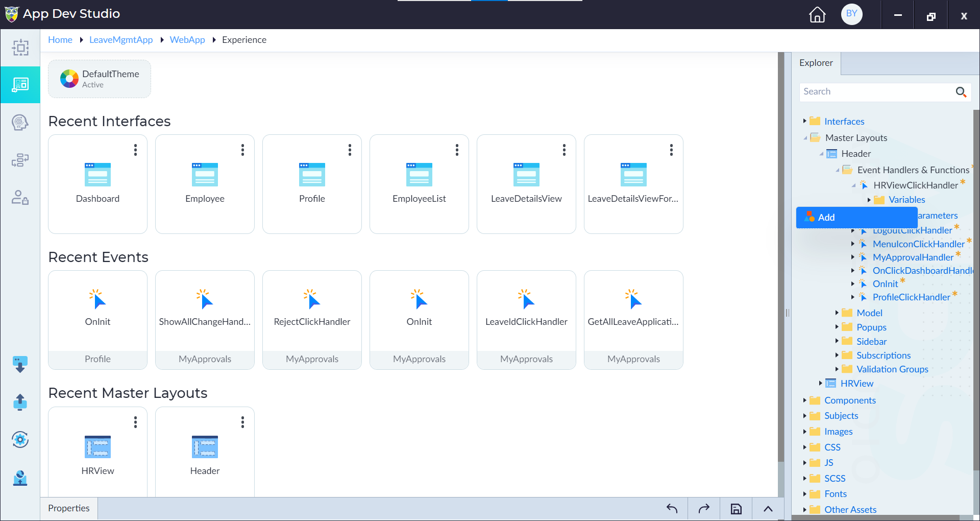Screen dimensions: 980x521
Task: Expand the Interfaces folder in Explorer
Action: tap(805, 121)
